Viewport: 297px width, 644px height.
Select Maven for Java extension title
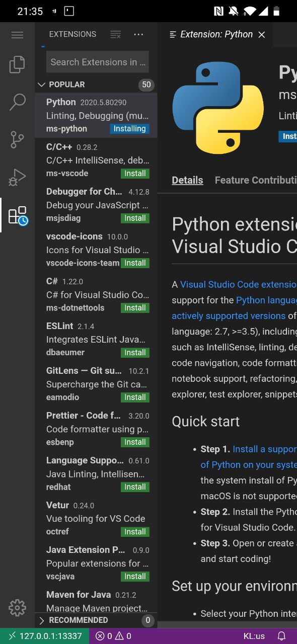[x=78, y=595]
